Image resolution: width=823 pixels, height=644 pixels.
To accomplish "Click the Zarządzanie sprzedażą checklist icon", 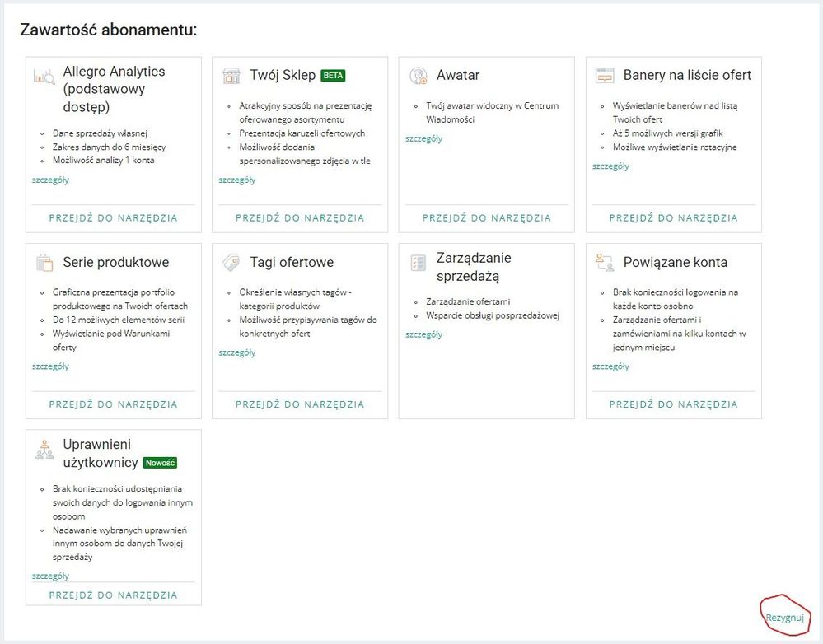I will pos(418,263).
